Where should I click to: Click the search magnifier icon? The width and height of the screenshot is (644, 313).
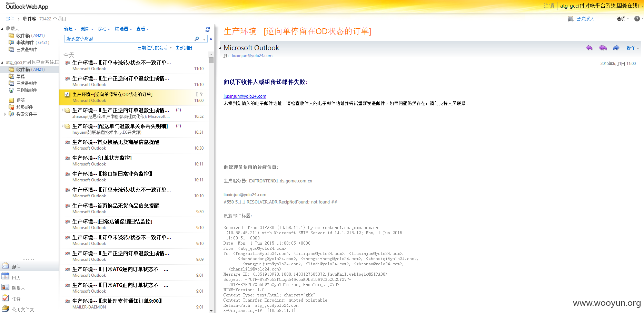197,39
